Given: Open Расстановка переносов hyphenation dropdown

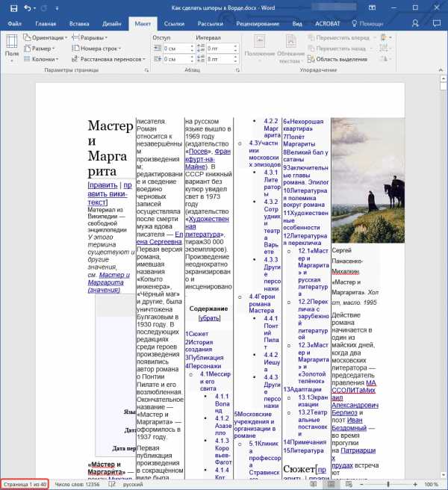Looking at the screenshot, I should 109,59.
